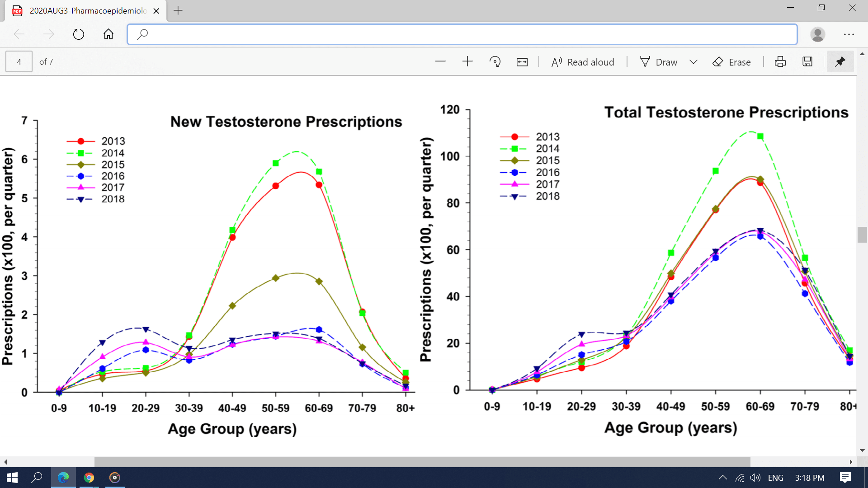Open the volume speaker tray icon
This screenshot has height=488, width=868.
[x=755, y=478]
